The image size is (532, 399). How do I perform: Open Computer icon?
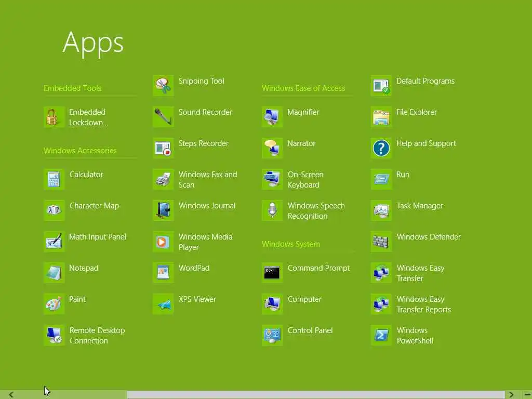[272, 304]
